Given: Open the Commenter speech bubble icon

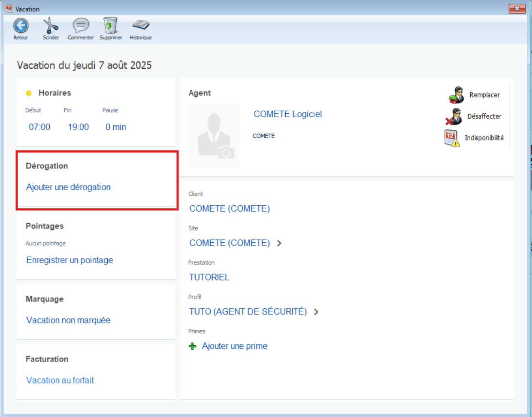Looking at the screenshot, I should pyautogui.click(x=81, y=26).
